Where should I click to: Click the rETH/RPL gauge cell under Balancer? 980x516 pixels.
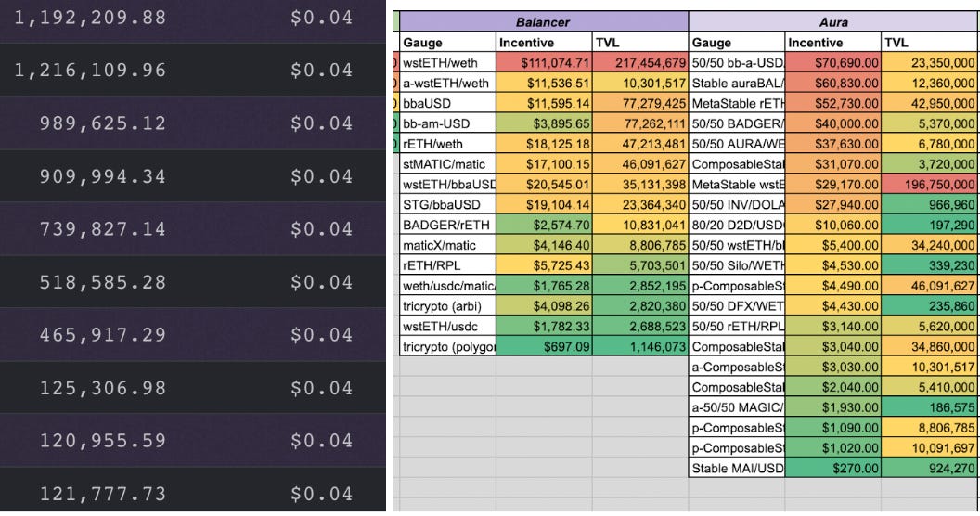click(447, 265)
